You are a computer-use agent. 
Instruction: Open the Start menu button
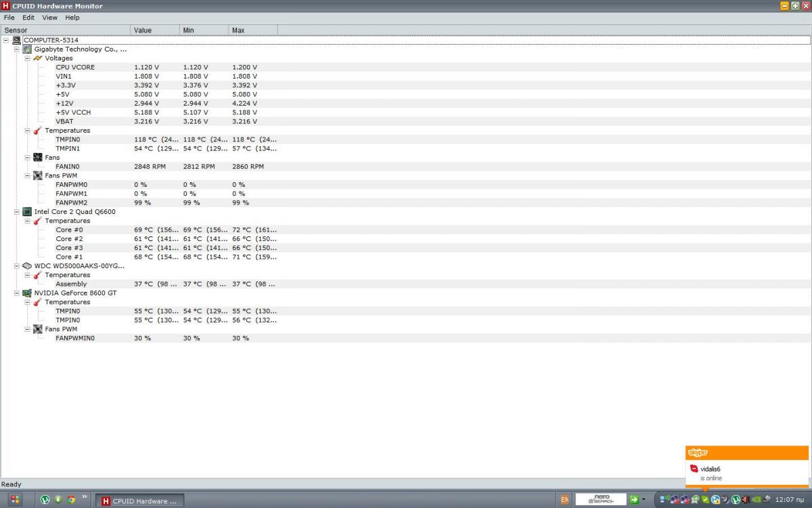click(16, 500)
